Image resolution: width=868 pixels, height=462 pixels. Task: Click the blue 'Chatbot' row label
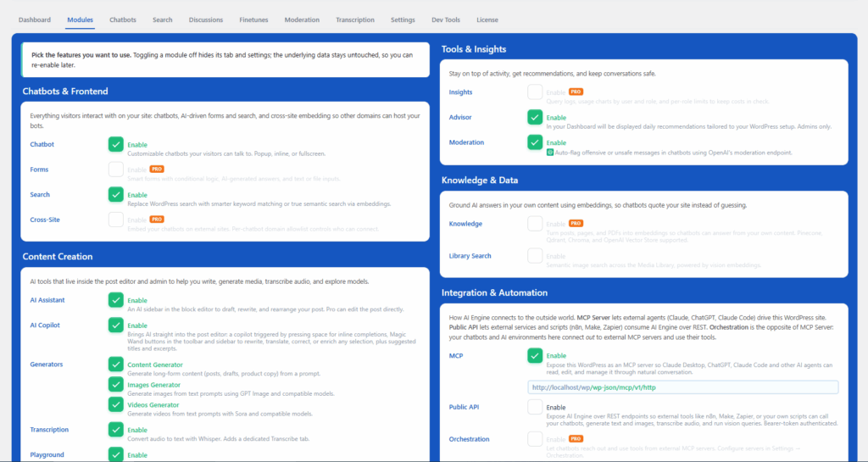click(42, 144)
